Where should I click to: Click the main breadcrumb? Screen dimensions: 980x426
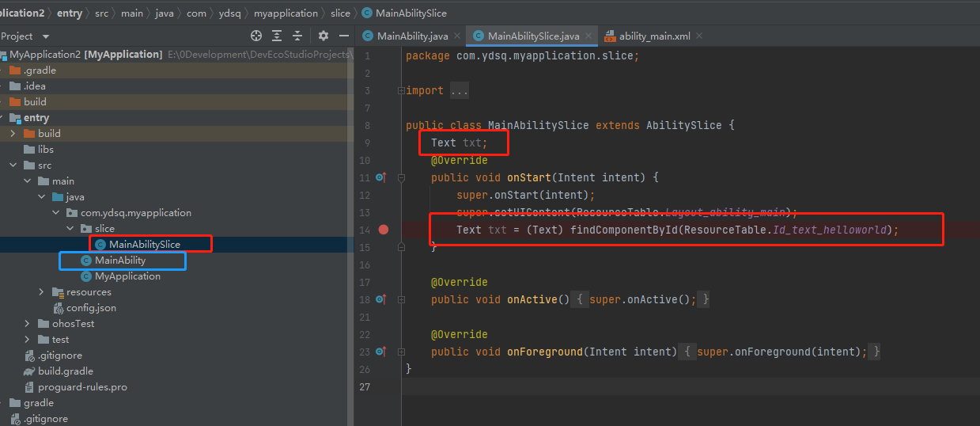[132, 13]
